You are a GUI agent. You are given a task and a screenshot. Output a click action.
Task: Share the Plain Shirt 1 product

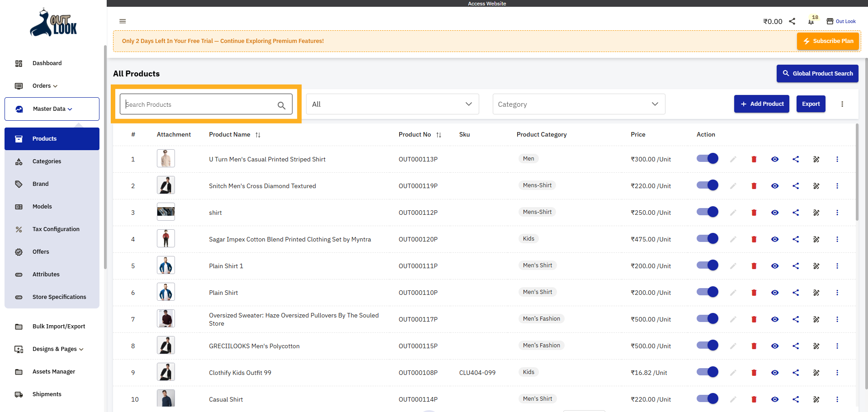[796, 266]
